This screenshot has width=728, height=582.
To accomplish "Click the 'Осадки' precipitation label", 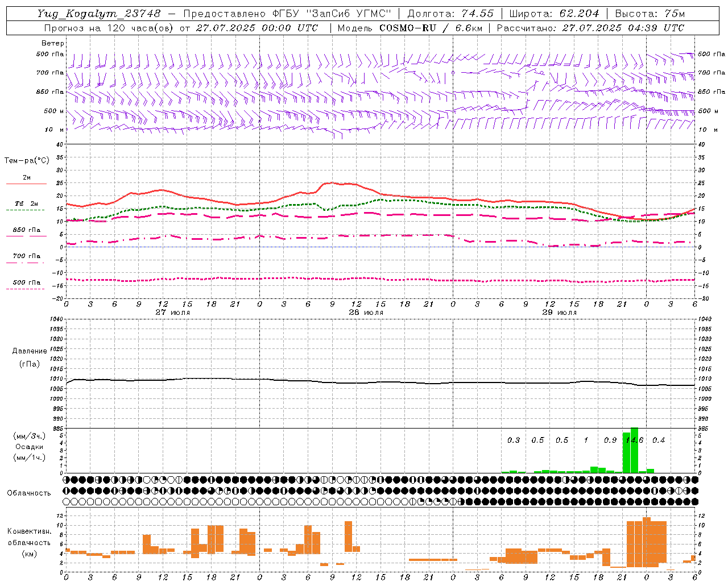I will pos(30,447).
